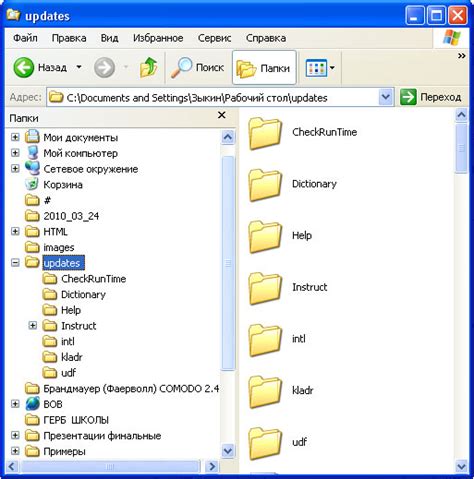Click the Up folder icon in toolbar
Screen dimensions: 474x479
pos(149,67)
